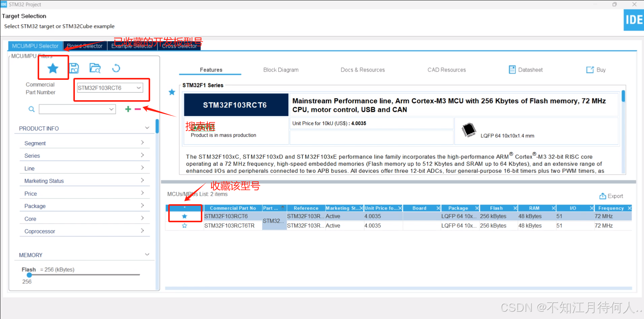Screen dimensions: 644x319
Task: Collapse the PRODUCT INFO section
Action: 147,128
